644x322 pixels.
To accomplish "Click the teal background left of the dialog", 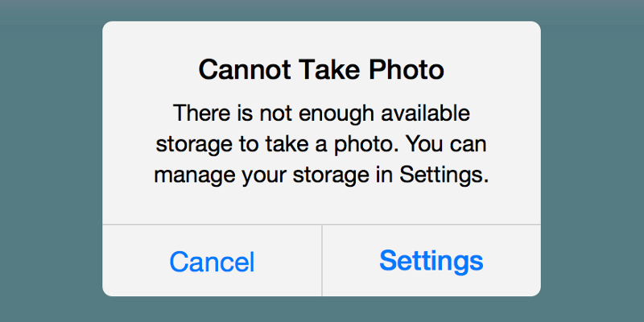I will 51,161.
